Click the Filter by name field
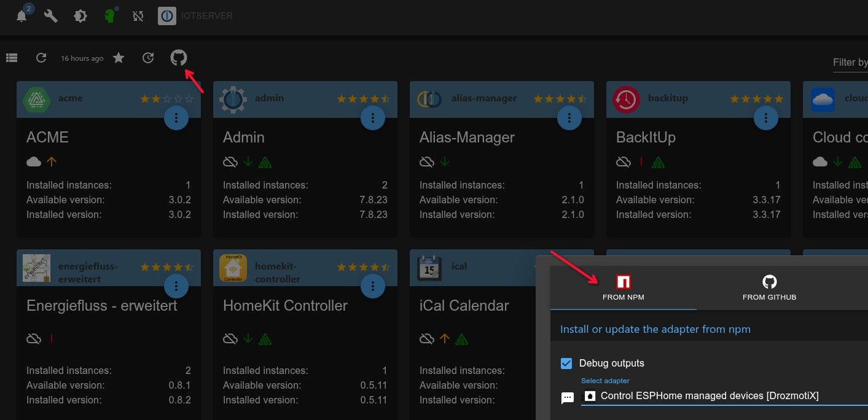 pos(850,62)
